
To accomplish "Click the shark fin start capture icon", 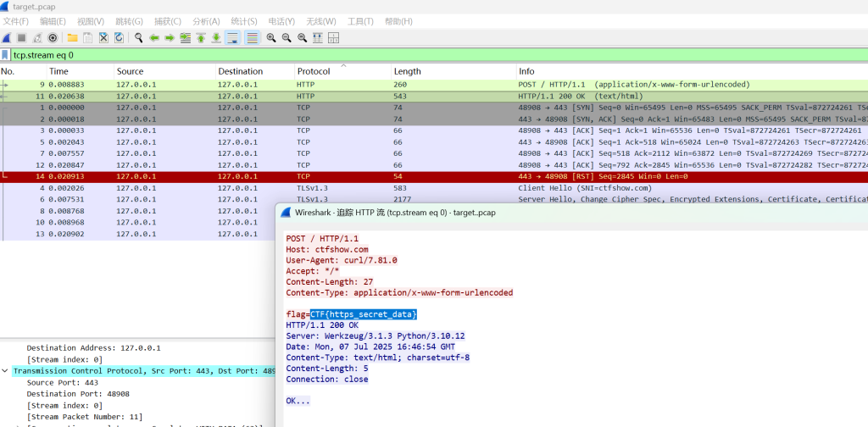I will (x=7, y=38).
